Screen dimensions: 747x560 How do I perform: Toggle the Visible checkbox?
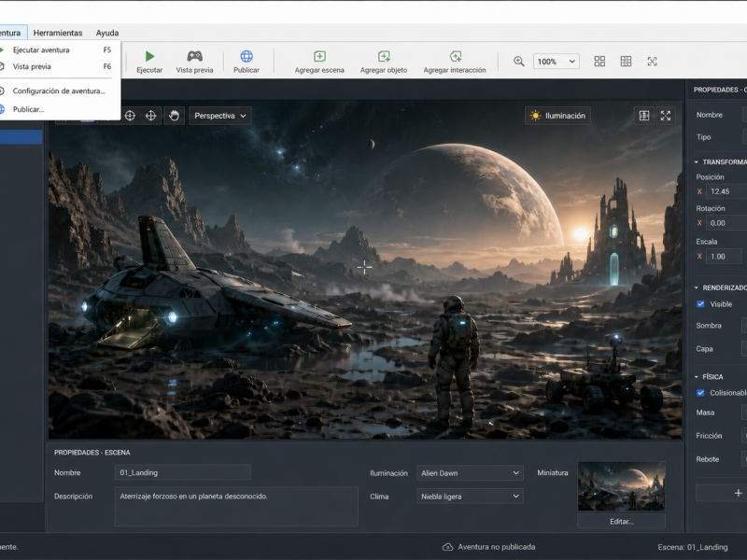coord(700,304)
